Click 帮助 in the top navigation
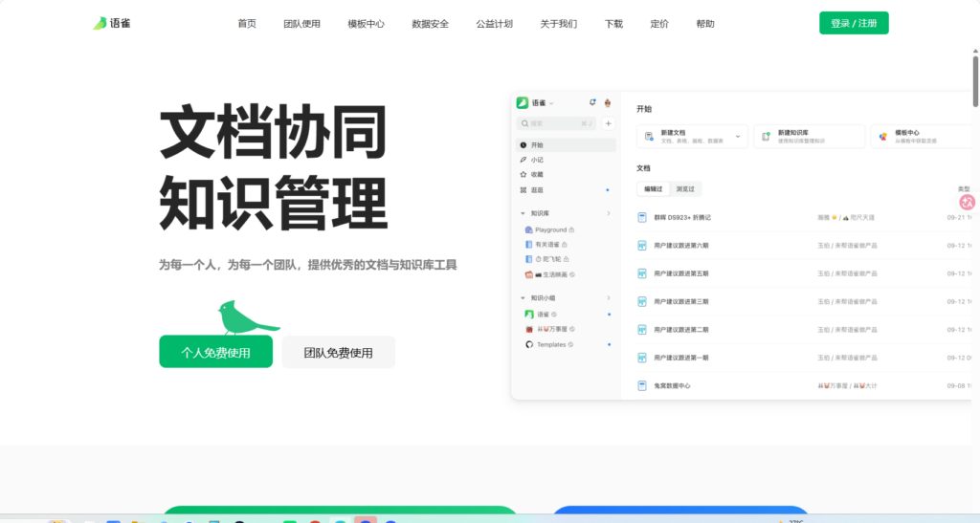980x523 pixels. coord(705,24)
